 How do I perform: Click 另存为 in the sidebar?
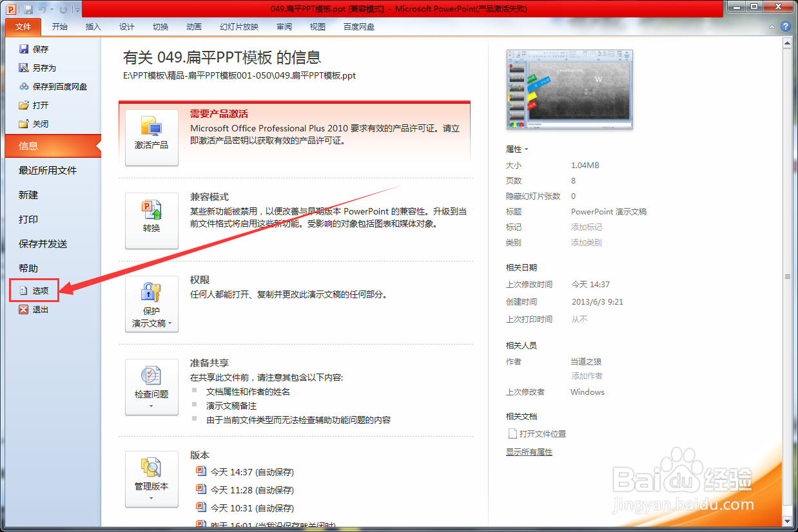point(37,68)
